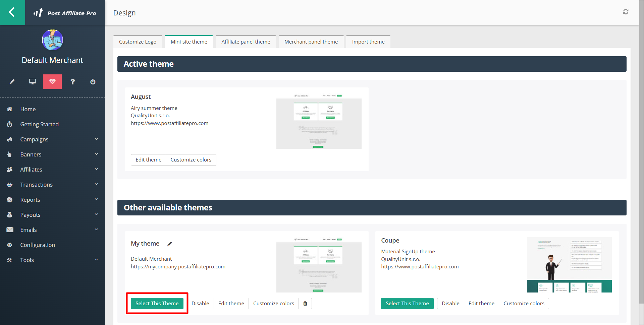Expand the Campaigns menu chevron

tap(97, 139)
